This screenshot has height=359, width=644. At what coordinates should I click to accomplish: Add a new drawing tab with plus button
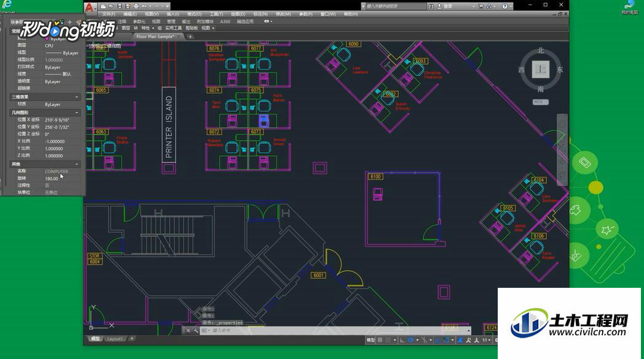pyautogui.click(x=190, y=37)
